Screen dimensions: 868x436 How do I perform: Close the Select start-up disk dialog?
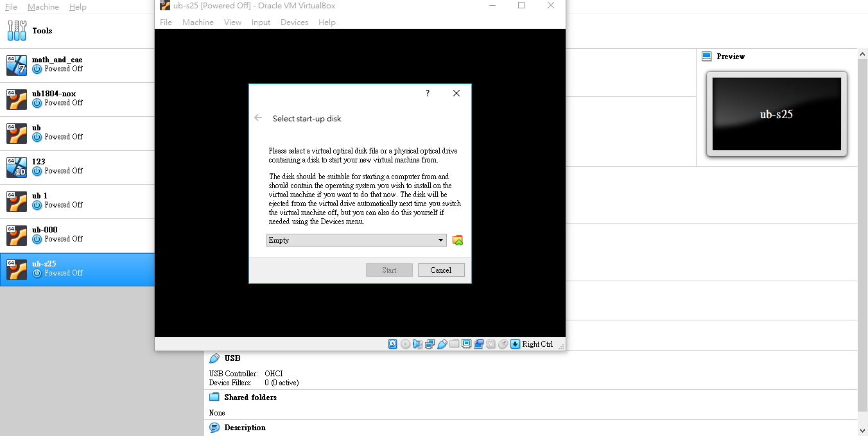[x=456, y=93]
